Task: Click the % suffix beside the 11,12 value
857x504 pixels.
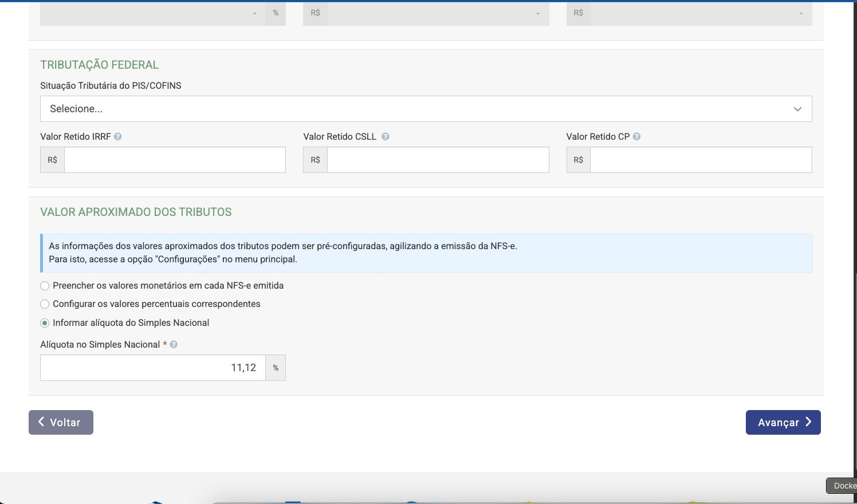Action: (x=276, y=368)
